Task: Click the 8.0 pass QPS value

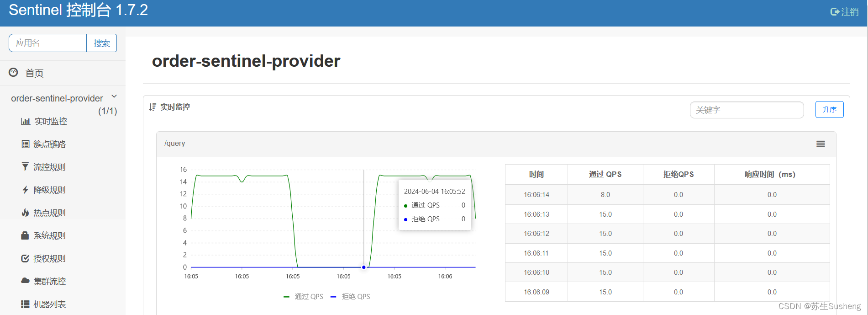Action: (605, 195)
